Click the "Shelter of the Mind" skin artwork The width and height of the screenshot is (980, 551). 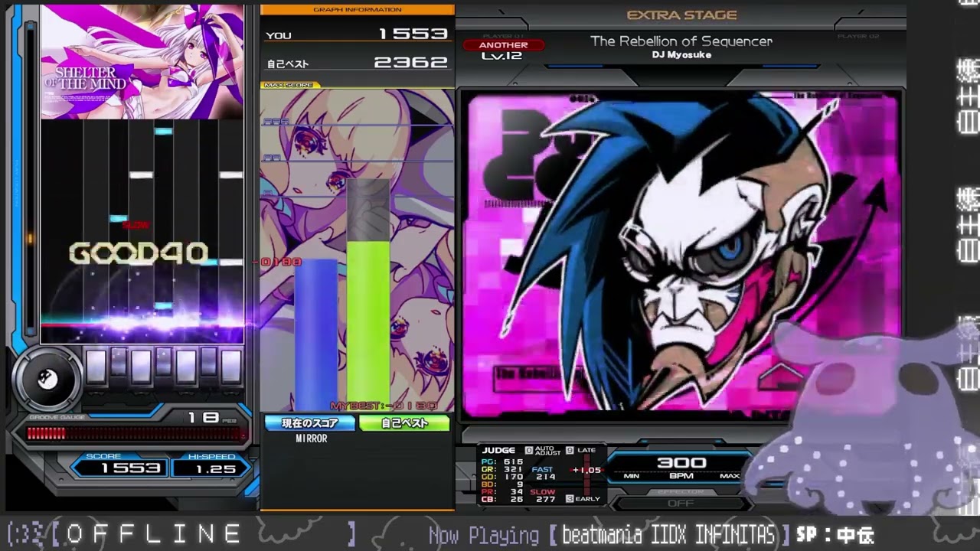point(142,61)
